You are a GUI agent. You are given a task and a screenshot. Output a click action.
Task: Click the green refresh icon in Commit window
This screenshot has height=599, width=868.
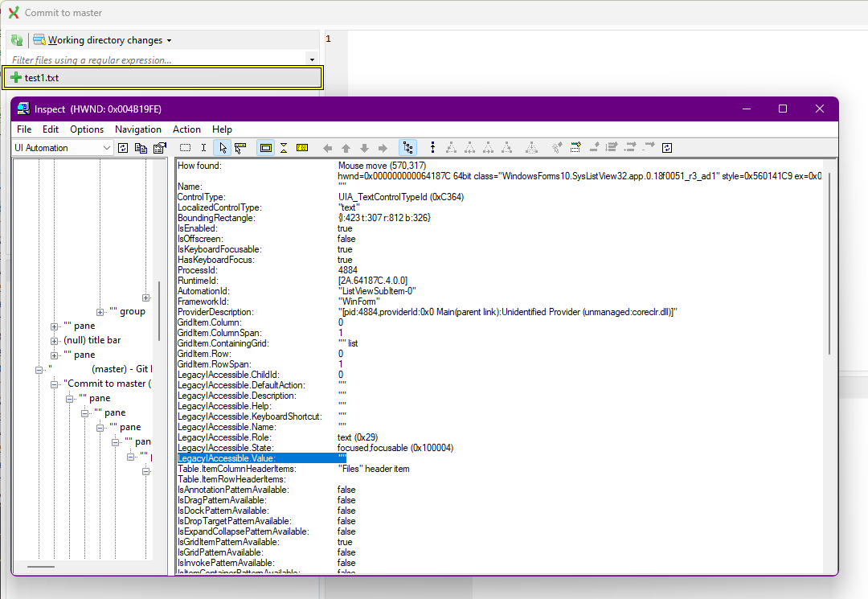[17, 40]
